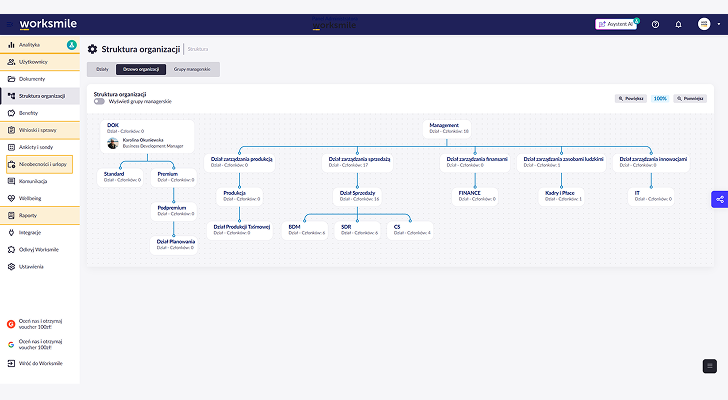The height and width of the screenshot is (400, 728).
Task: Select the Podpremium node
Action: [x=174, y=211]
